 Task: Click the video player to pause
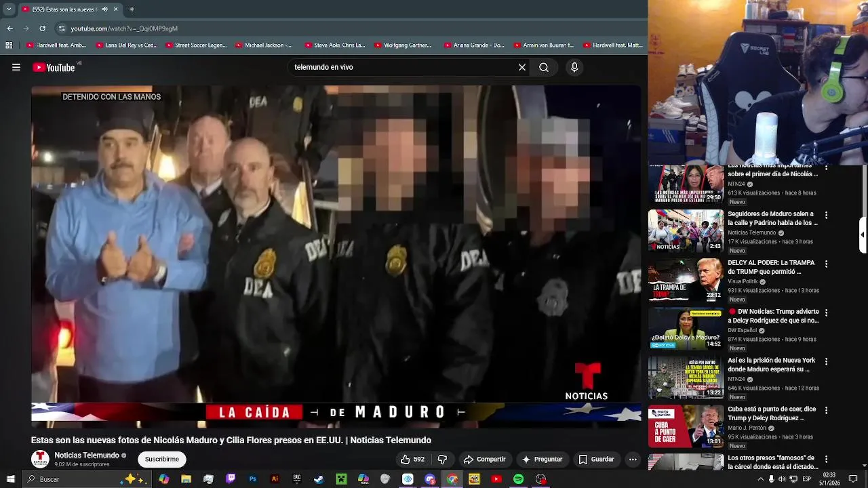(x=336, y=256)
